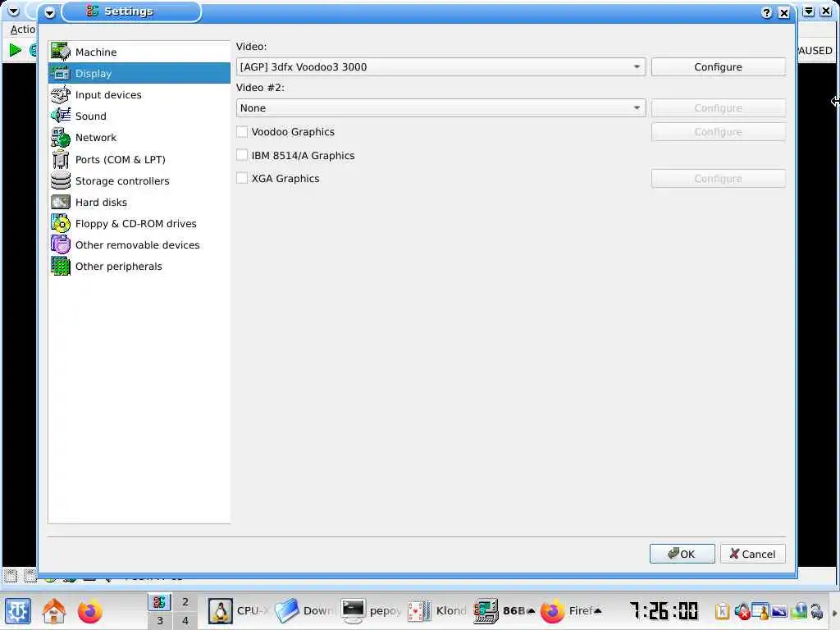This screenshot has width=840, height=630.
Task: Switch to the 86Box taskbar entry
Action: coord(504,610)
